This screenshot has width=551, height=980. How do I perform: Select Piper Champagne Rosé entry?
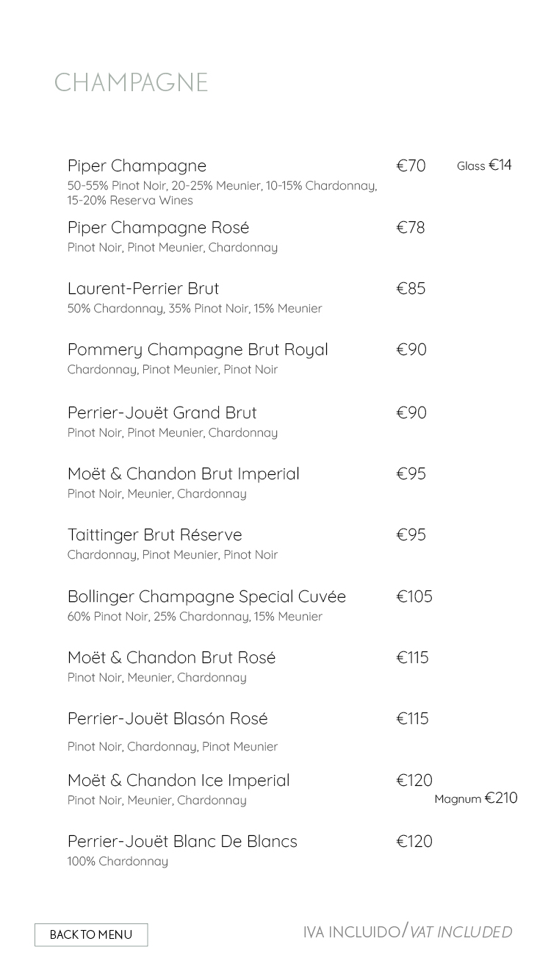pos(159,227)
